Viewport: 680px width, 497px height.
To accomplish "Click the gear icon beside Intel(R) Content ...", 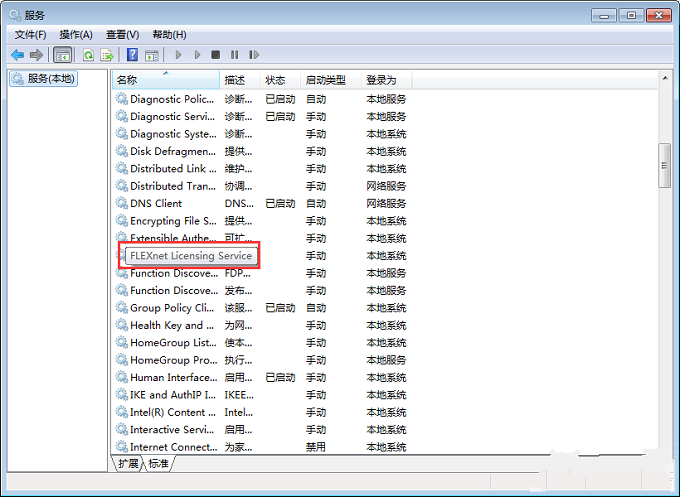I will click(x=121, y=412).
